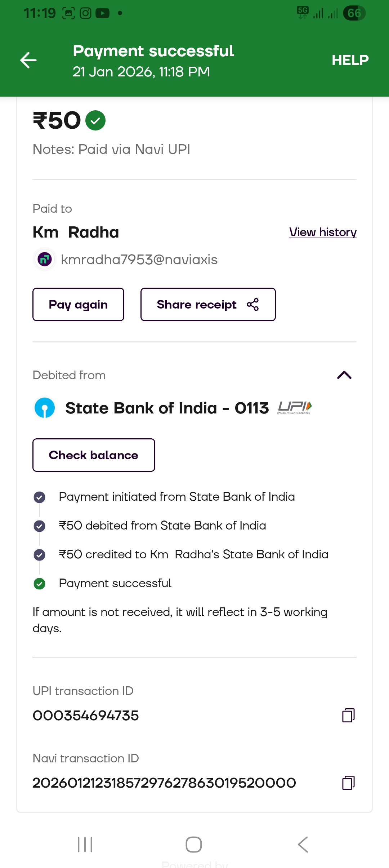Image resolution: width=389 pixels, height=868 pixels.
Task: Tap the back arrow in header
Action: (28, 60)
